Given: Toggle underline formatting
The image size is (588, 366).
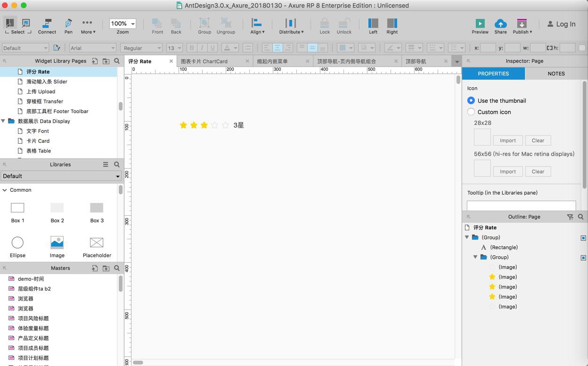Looking at the screenshot, I should [212, 48].
